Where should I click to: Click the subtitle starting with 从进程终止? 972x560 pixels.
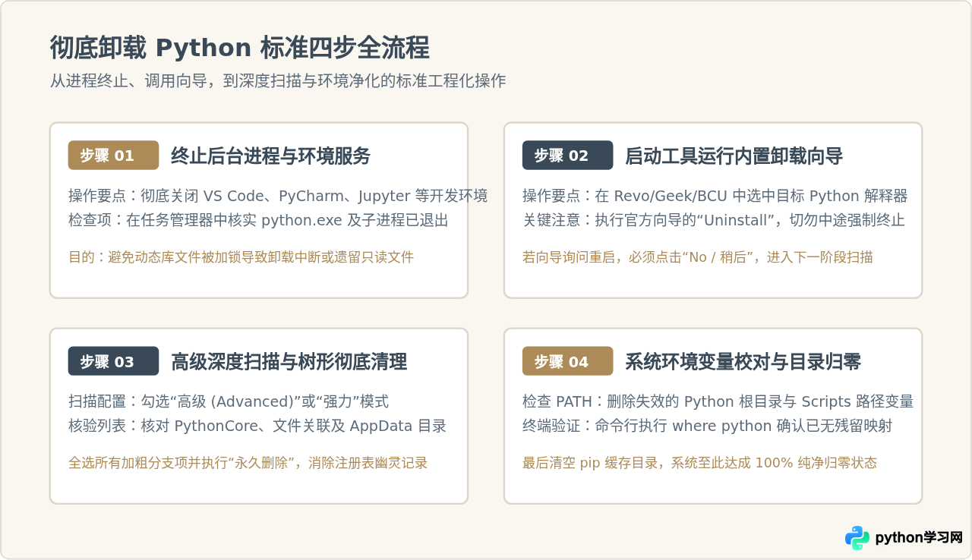(x=278, y=81)
